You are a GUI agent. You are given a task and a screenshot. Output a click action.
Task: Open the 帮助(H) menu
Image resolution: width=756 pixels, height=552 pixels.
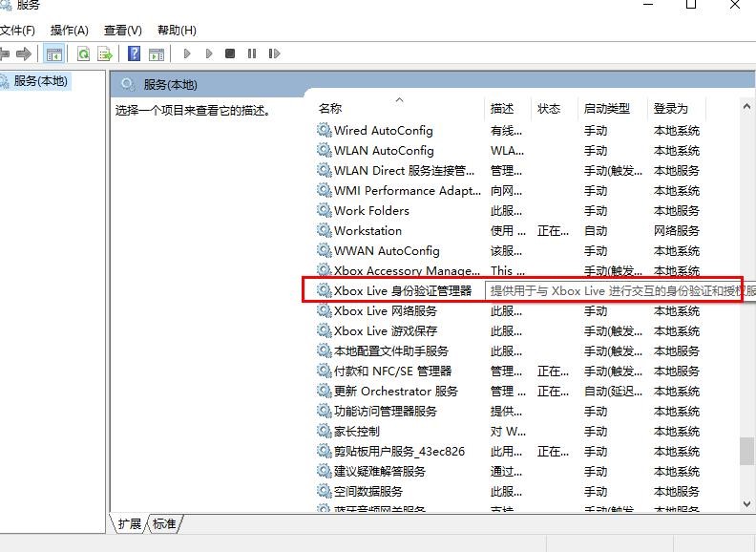pos(177,31)
